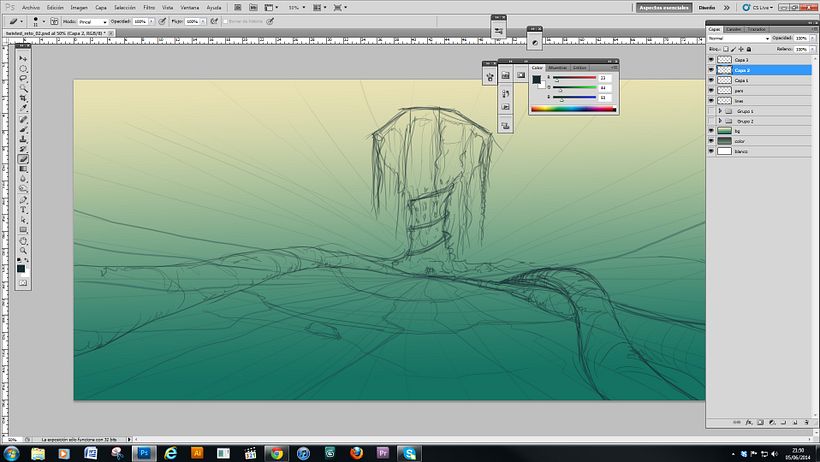Open the Filtro menu

148,7
